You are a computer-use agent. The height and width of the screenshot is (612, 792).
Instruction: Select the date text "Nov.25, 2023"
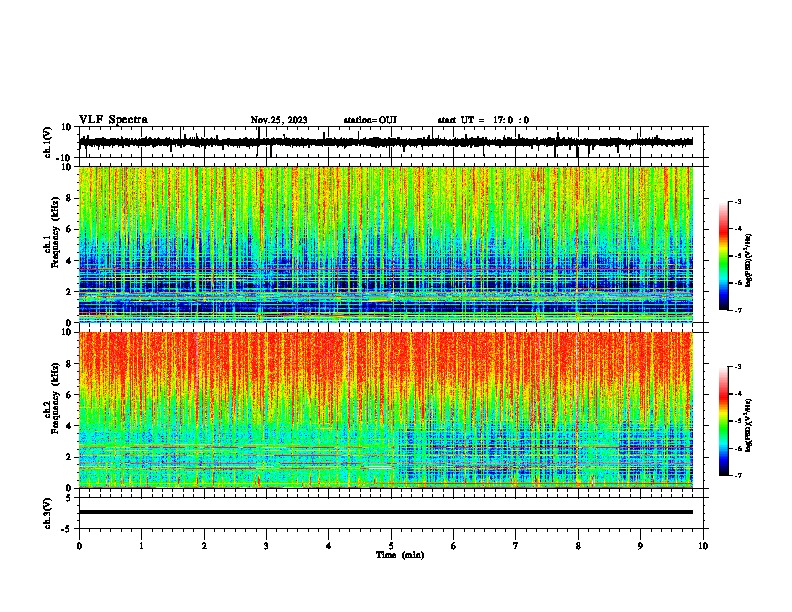pos(279,120)
